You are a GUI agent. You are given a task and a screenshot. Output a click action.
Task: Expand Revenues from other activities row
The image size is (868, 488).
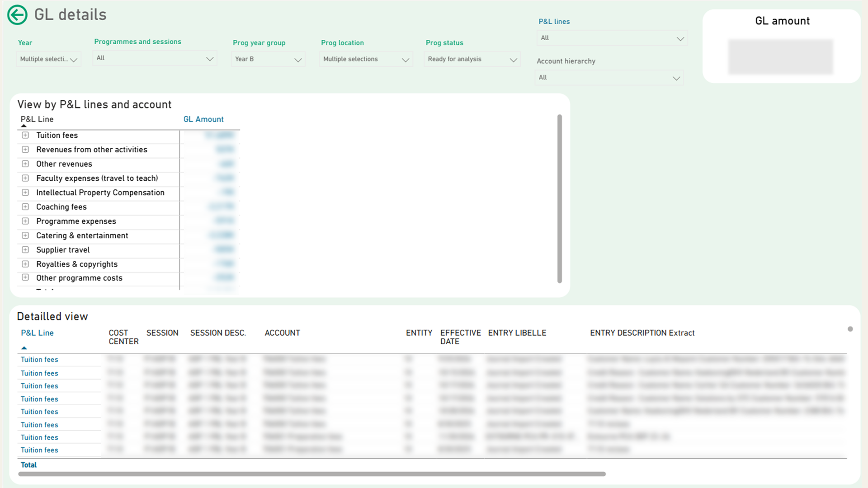[x=25, y=150]
